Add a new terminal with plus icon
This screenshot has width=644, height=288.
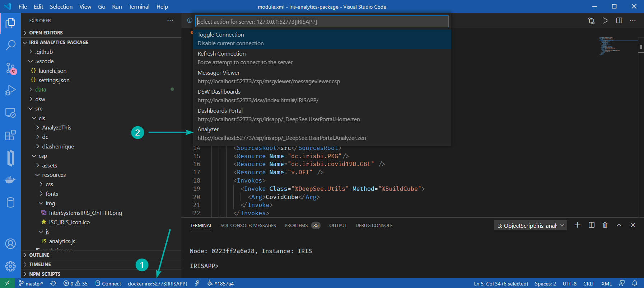point(578,225)
